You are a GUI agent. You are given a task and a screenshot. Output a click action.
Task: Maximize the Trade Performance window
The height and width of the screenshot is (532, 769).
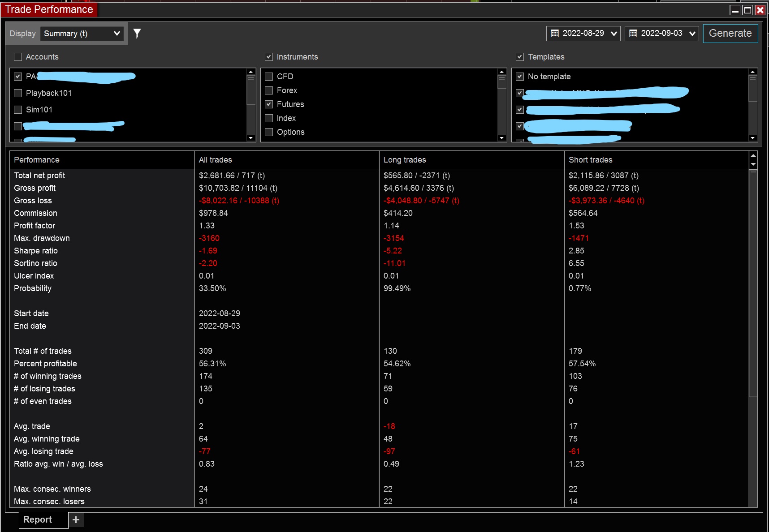pos(747,10)
